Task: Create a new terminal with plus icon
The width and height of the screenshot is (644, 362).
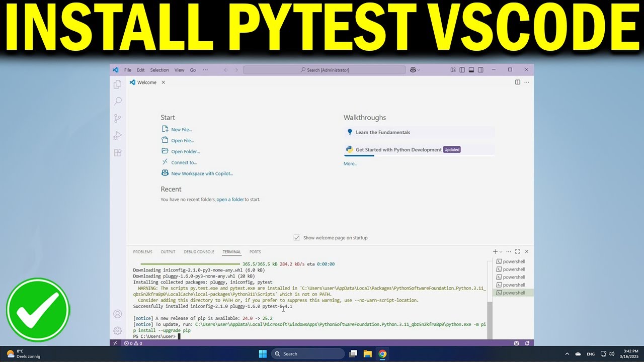Action: [x=495, y=251]
